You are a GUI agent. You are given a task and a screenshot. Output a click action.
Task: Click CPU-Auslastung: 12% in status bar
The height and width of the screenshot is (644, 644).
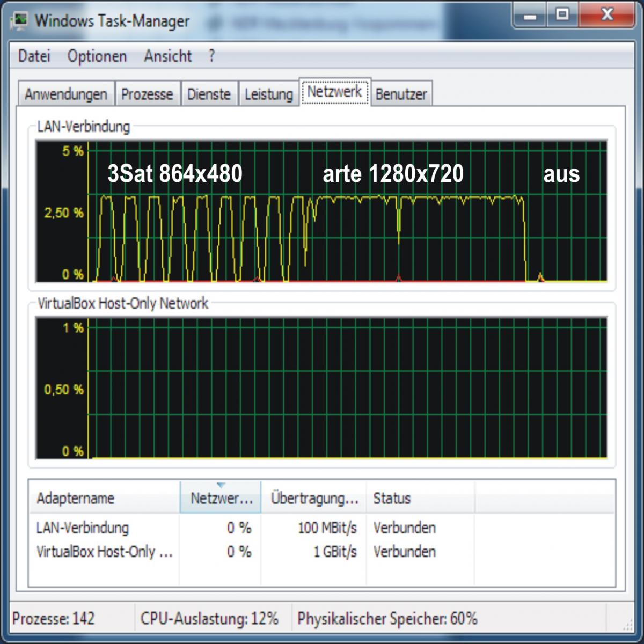[x=209, y=618]
